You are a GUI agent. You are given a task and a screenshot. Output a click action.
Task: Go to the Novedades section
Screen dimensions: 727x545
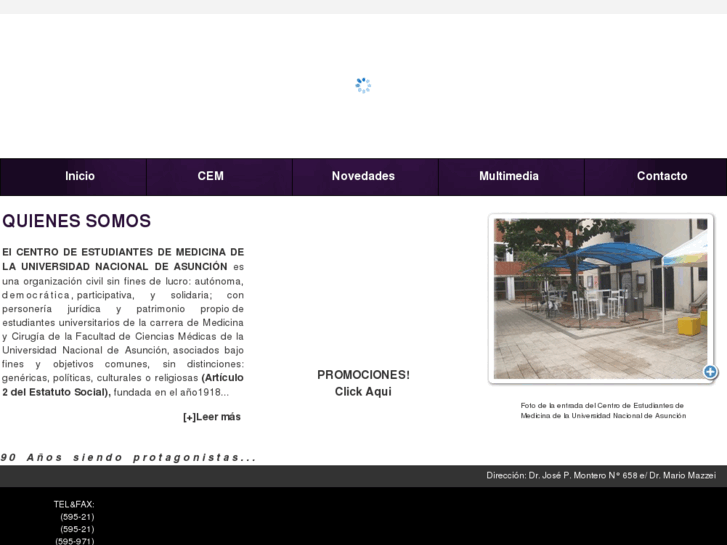pyautogui.click(x=363, y=176)
